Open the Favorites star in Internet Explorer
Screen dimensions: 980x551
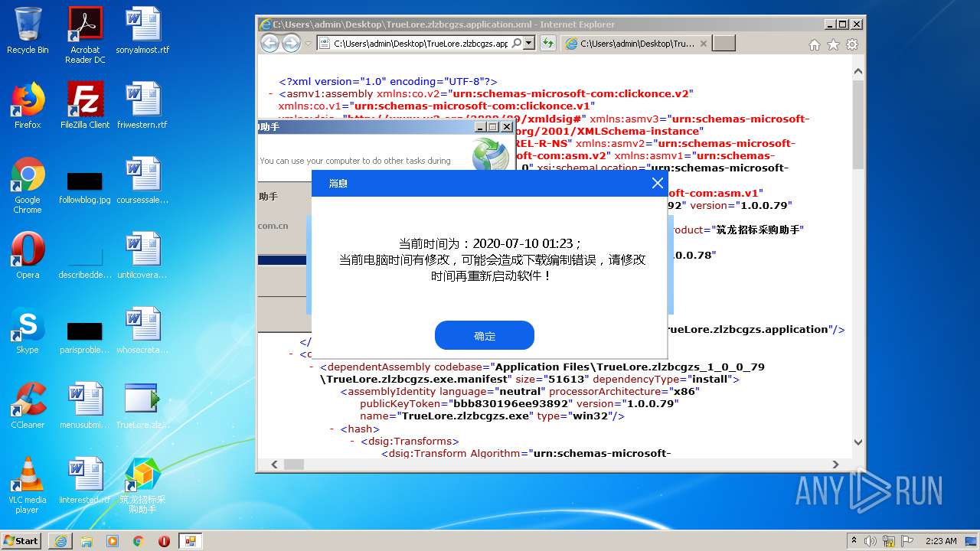coord(833,44)
